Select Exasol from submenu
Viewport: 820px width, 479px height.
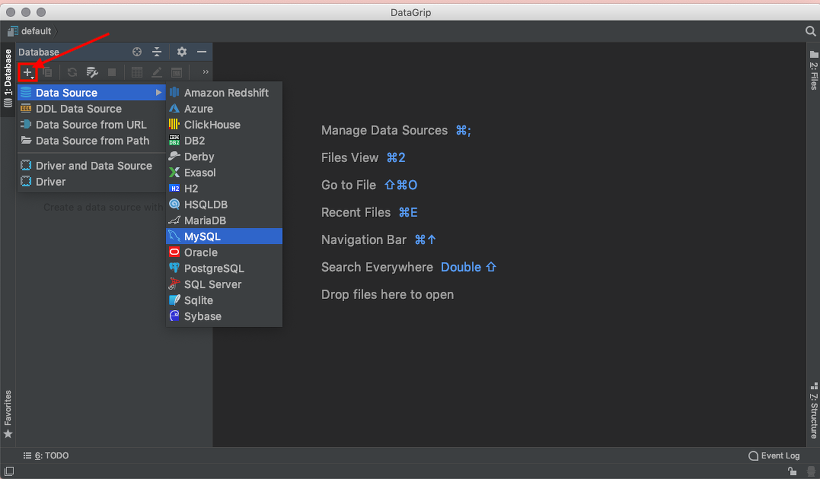[x=224, y=173]
